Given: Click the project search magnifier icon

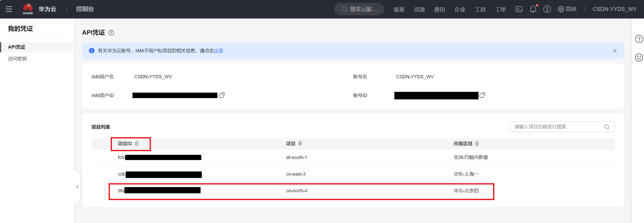Looking at the screenshot, I should 607,127.
